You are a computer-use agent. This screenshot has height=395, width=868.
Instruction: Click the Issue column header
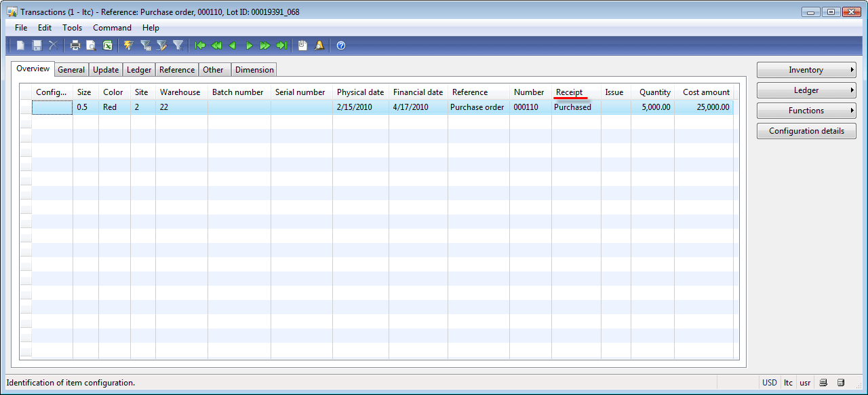coord(616,92)
